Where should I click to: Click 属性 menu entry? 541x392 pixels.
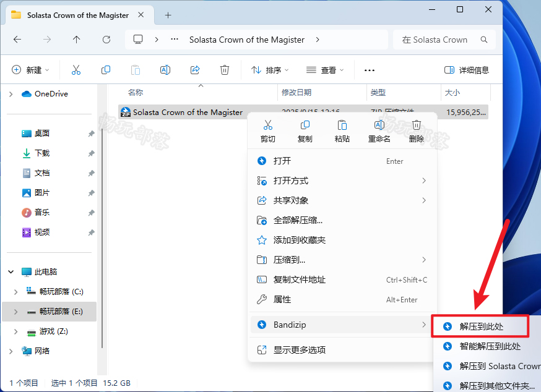click(x=342, y=299)
